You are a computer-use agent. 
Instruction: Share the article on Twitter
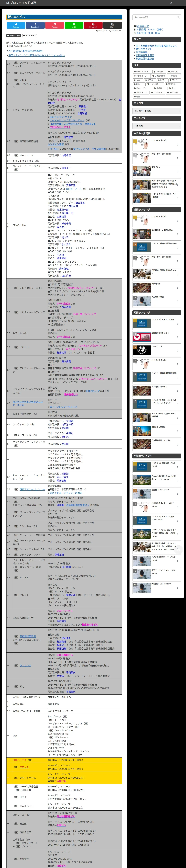pyautogui.click(x=16, y=25)
